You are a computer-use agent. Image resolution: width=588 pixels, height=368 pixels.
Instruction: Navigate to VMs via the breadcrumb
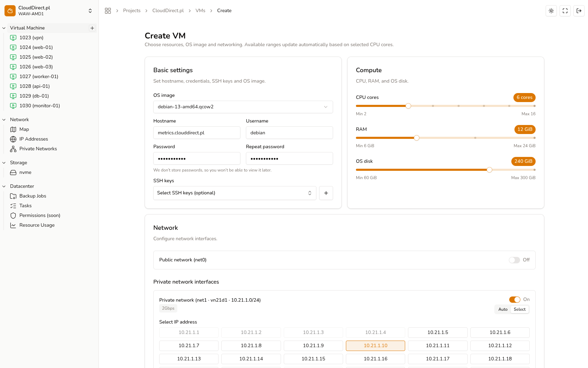pos(200,10)
